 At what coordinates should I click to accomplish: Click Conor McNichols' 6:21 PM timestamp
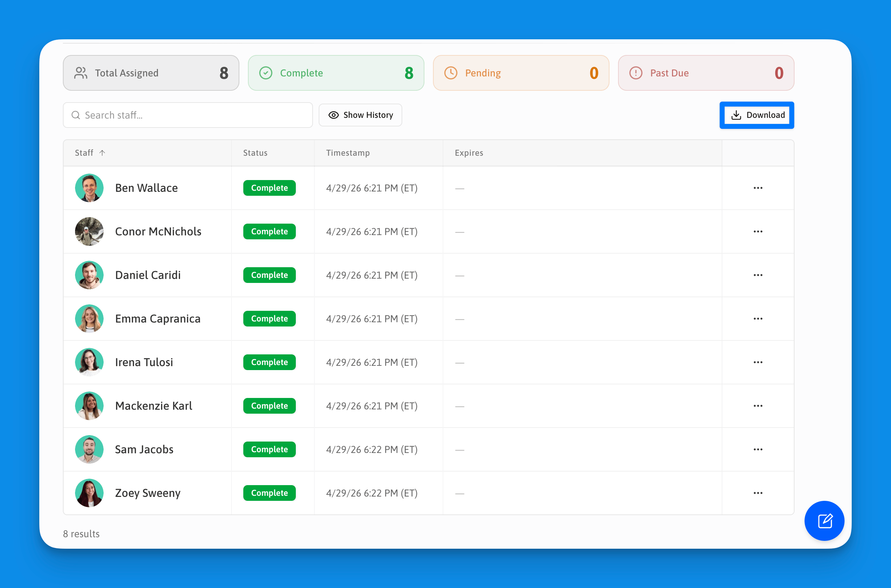pos(372,231)
